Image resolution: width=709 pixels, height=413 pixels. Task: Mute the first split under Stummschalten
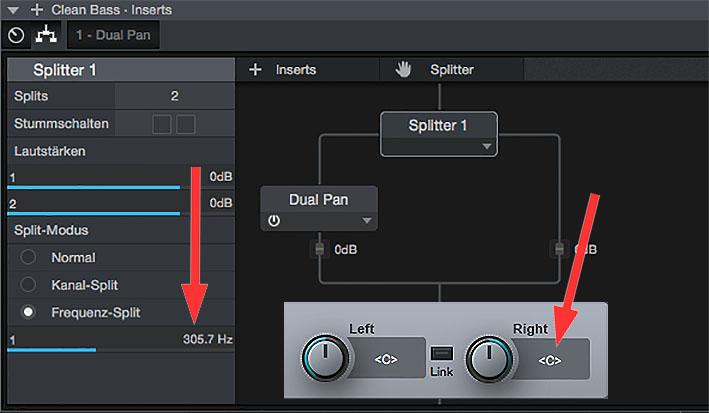pyautogui.click(x=160, y=124)
